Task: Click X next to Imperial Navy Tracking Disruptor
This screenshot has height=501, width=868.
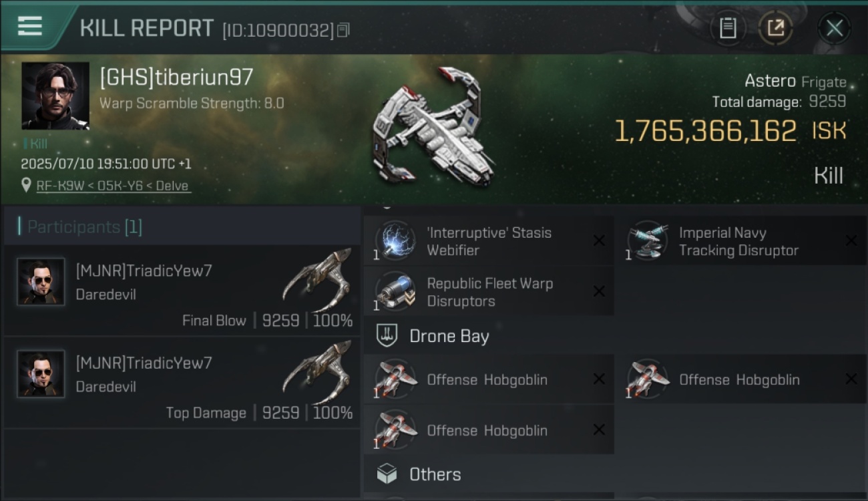Action: point(851,241)
